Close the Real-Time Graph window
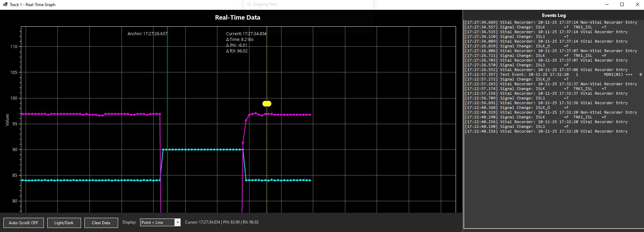 click(x=637, y=5)
